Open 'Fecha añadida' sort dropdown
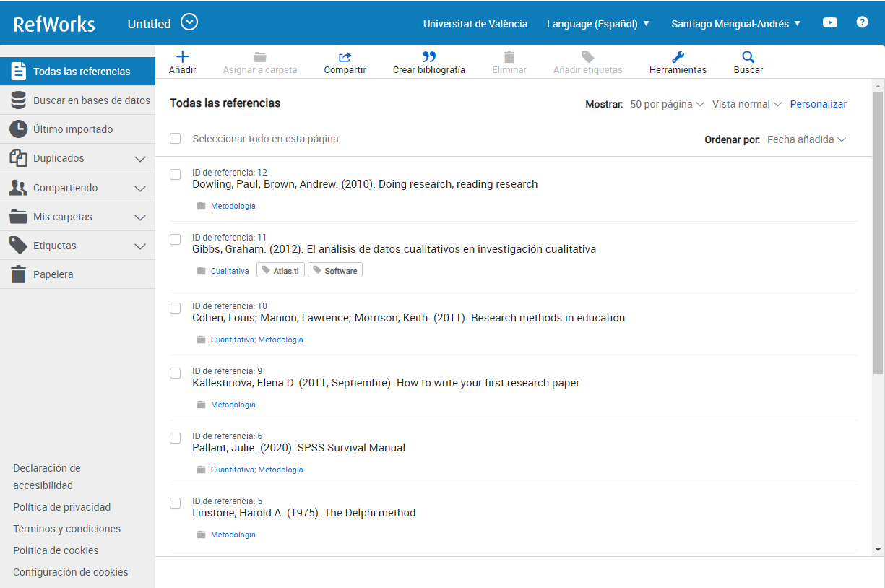The width and height of the screenshot is (885, 588). coord(806,139)
